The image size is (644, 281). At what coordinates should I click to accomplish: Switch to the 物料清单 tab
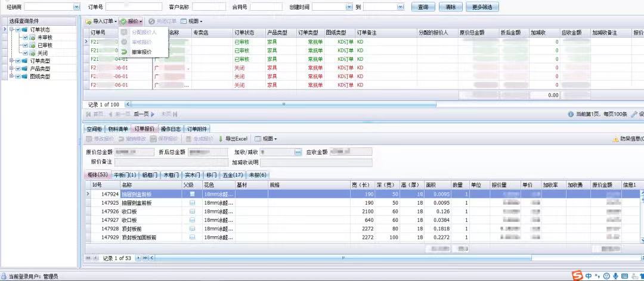pyautogui.click(x=118, y=129)
